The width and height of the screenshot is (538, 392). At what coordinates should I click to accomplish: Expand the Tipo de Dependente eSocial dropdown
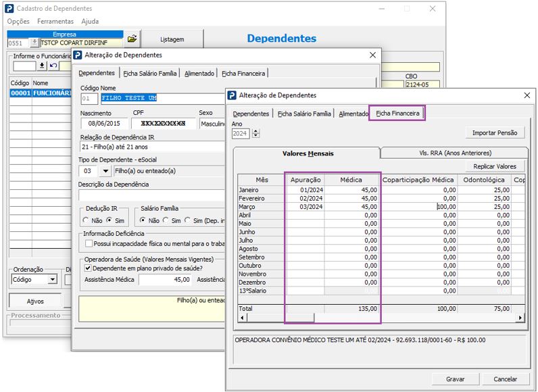coord(105,171)
